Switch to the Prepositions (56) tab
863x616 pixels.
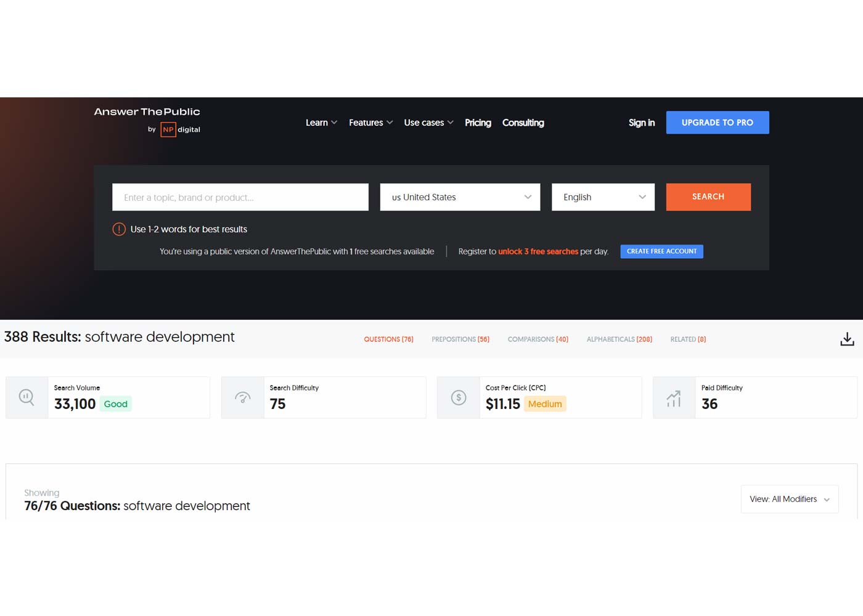[x=460, y=339]
